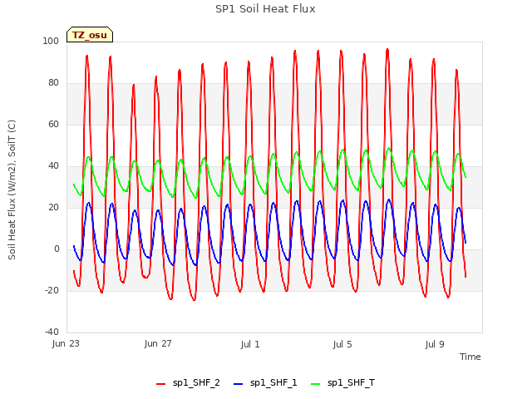This screenshot has width=532, height=399.
Task: Click the -40 y-axis tick label
Action: 52,332
